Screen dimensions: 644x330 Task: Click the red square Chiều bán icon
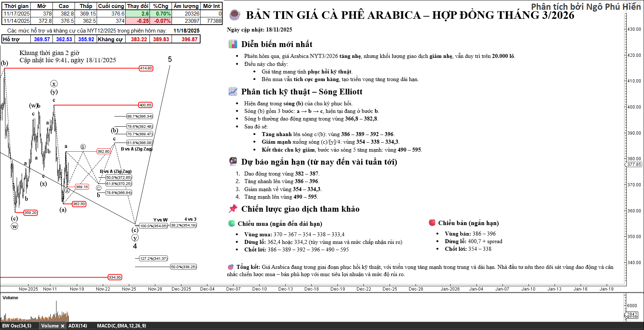432,223
